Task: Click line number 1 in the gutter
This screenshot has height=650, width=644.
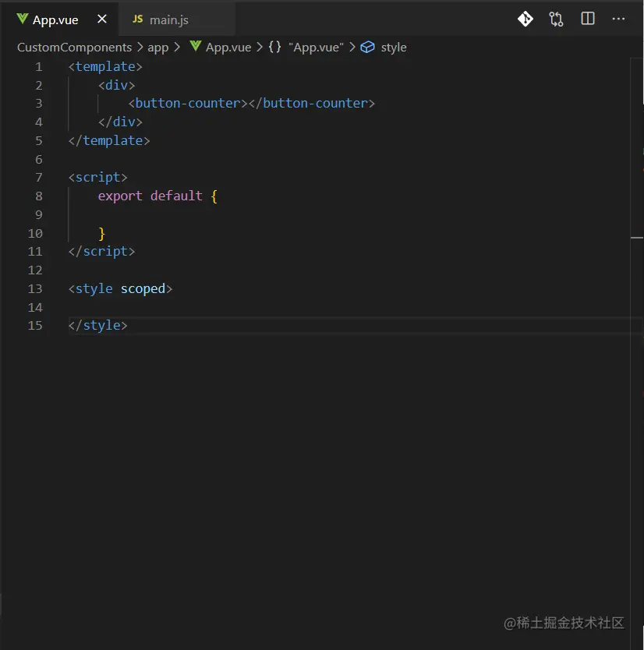Action: click(x=38, y=67)
